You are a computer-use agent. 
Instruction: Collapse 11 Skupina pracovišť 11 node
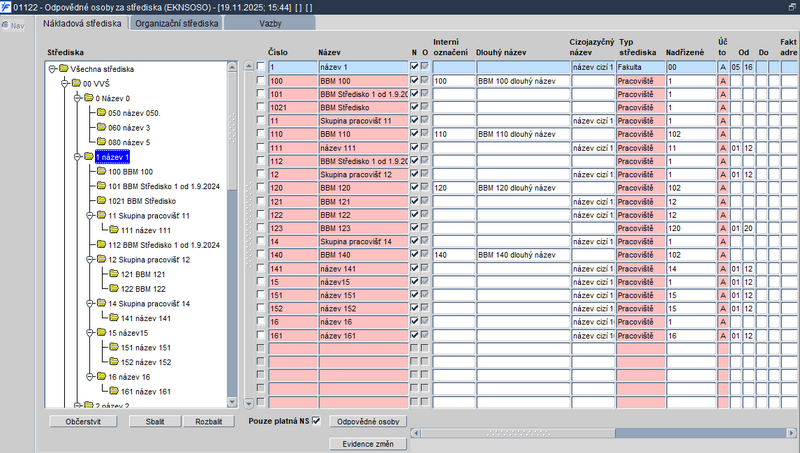[90, 215]
